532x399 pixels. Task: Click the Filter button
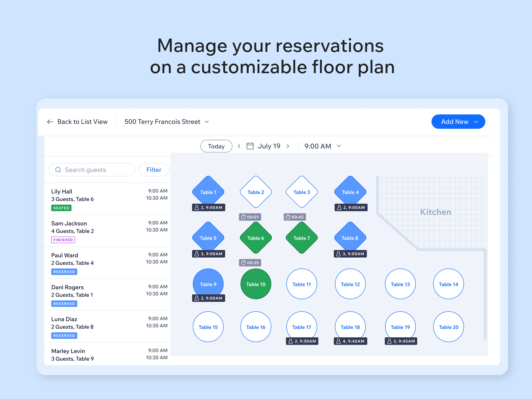[154, 170]
